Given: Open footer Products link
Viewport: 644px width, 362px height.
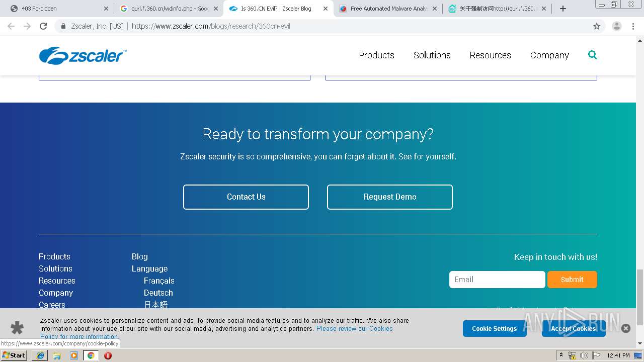Looking at the screenshot, I should [x=54, y=256].
